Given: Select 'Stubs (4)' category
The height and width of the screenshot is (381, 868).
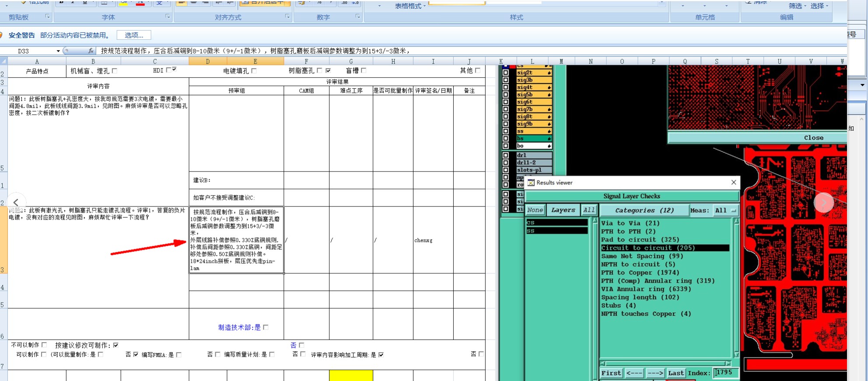Looking at the screenshot, I should pos(619,306).
